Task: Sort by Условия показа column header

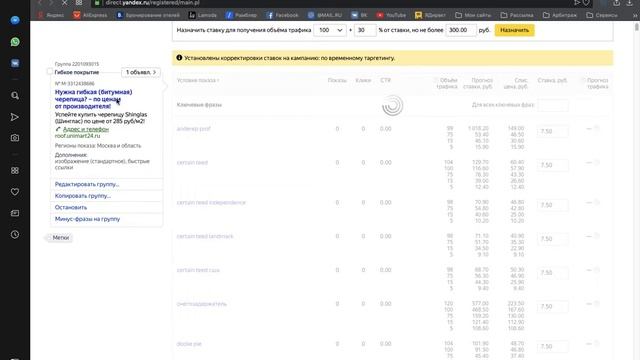Action: 198,80
